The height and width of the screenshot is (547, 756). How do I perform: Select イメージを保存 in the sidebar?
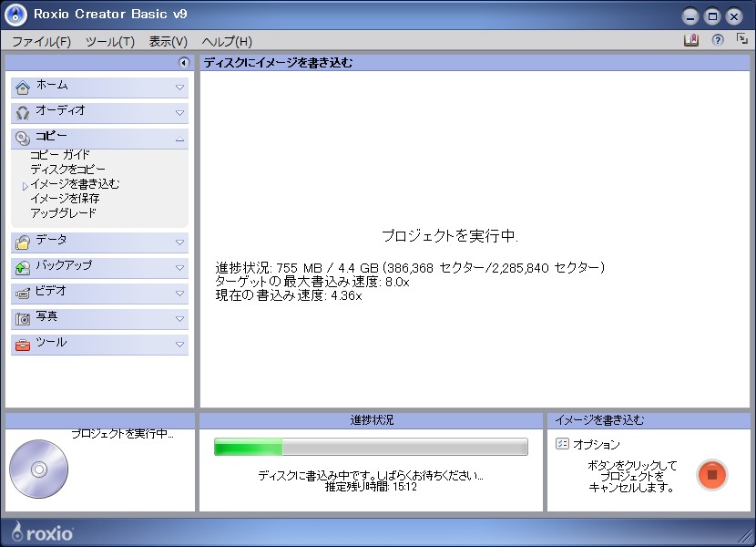click(65, 198)
